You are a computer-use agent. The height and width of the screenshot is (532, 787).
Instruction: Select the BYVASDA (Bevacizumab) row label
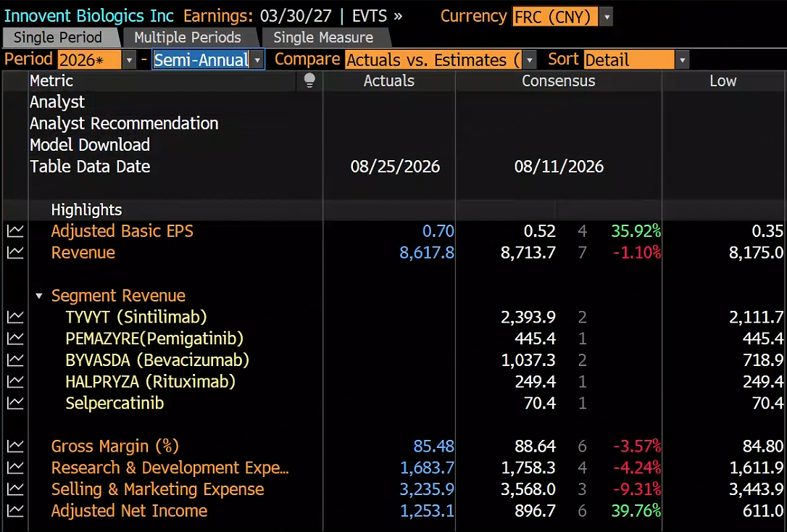(x=157, y=360)
